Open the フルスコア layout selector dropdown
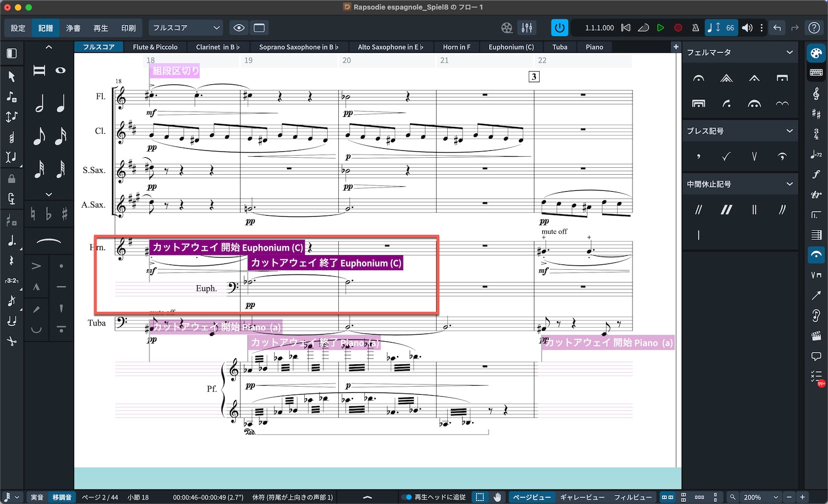The height and width of the screenshot is (504, 828). (186, 28)
